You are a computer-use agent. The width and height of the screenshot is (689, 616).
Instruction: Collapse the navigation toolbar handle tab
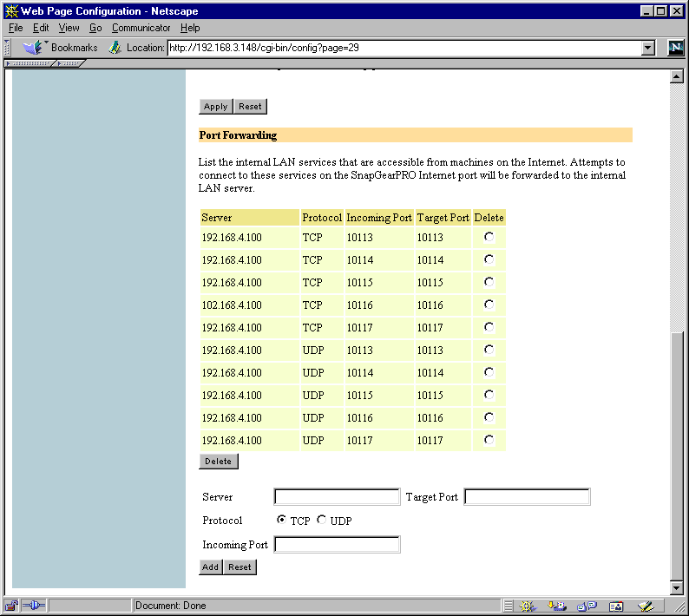30,63
